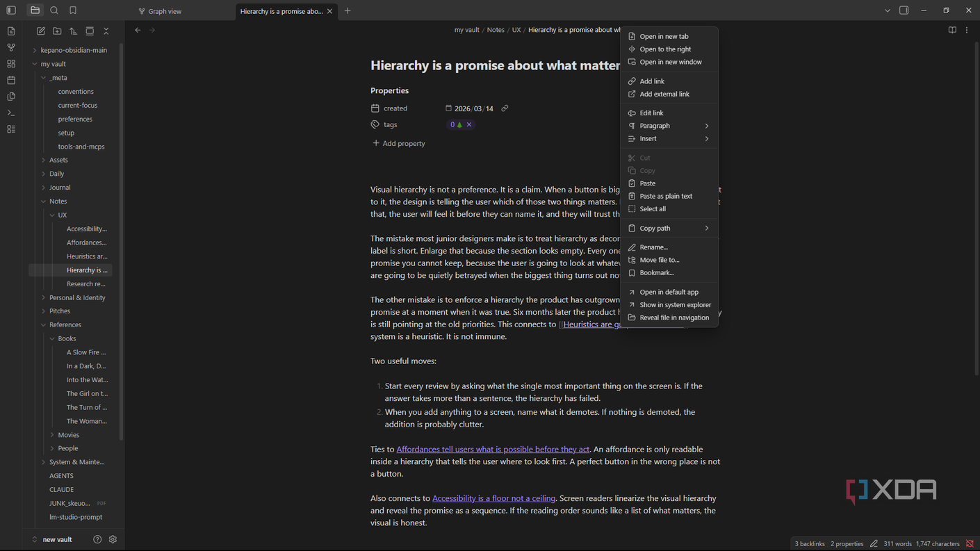The image size is (980, 551).
Task: Toggle the right sidebar icon
Action: pos(904,10)
